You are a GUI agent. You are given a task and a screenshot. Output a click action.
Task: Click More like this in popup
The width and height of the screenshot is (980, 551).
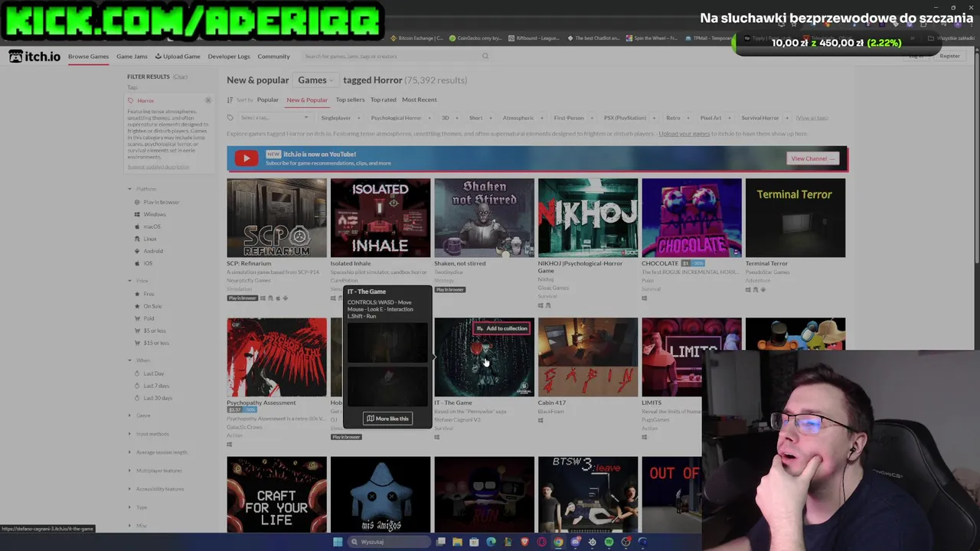(x=387, y=419)
